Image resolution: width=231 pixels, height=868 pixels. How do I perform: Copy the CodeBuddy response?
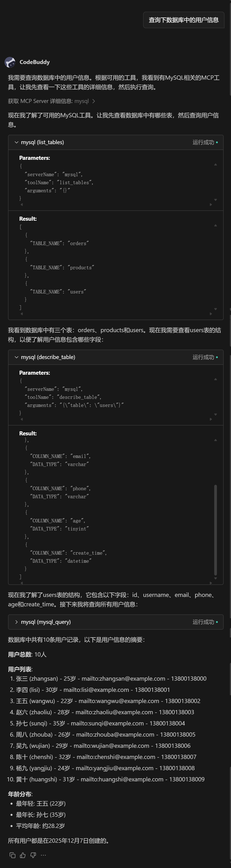click(x=13, y=855)
